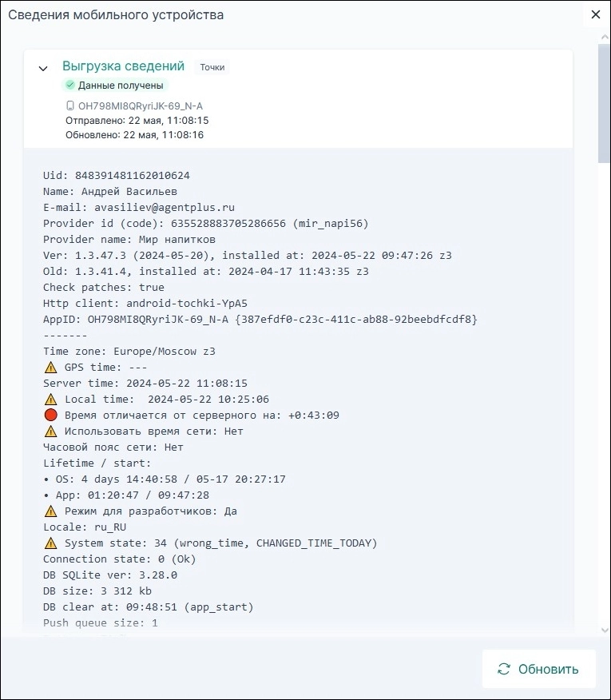This screenshot has width=611, height=700.
Task: Click warning icon beside Режим для разработчиков
Action: coord(51,511)
